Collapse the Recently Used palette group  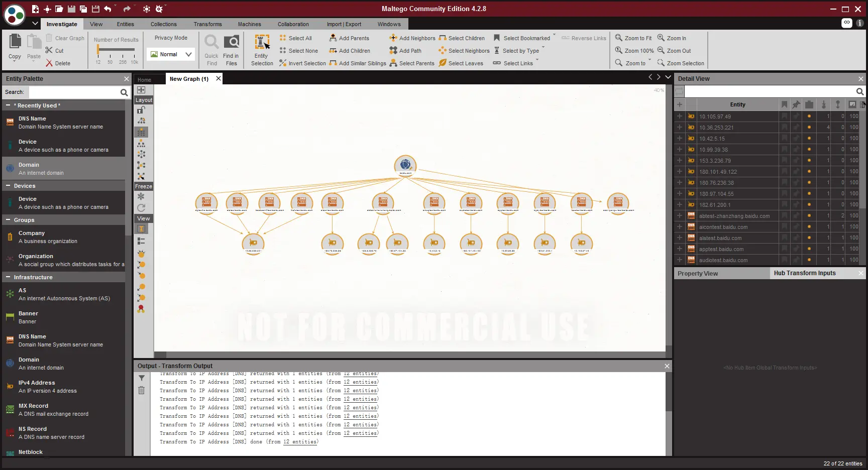click(8, 105)
